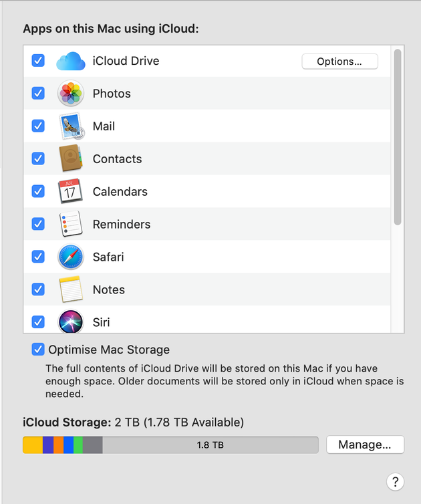The height and width of the screenshot is (504, 421).
Task: Select the Reminders row label
Action: tap(122, 225)
